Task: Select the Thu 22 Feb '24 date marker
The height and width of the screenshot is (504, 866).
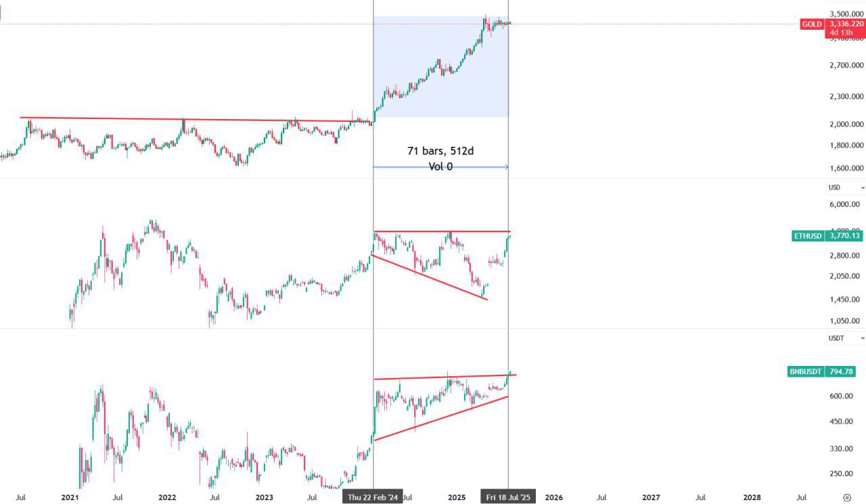Action: coord(373,497)
